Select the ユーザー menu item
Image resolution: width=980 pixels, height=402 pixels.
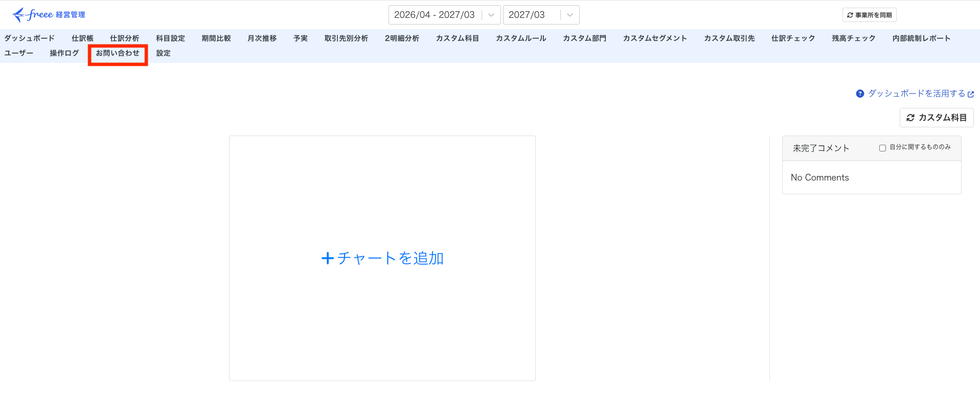pos(19,53)
